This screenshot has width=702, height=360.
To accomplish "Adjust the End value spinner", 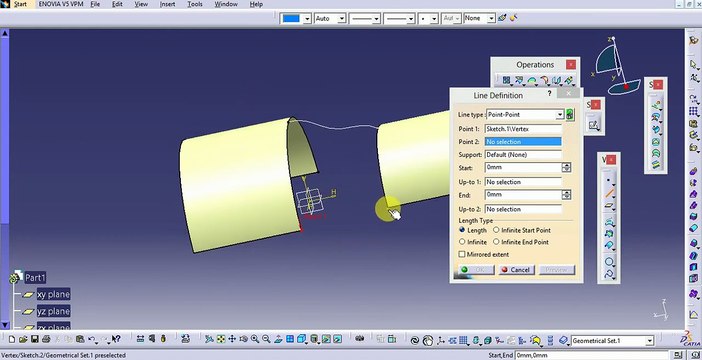I will [x=566, y=195].
